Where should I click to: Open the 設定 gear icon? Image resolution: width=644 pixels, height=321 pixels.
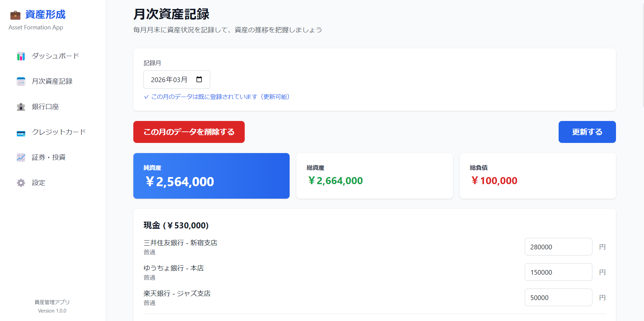click(21, 182)
